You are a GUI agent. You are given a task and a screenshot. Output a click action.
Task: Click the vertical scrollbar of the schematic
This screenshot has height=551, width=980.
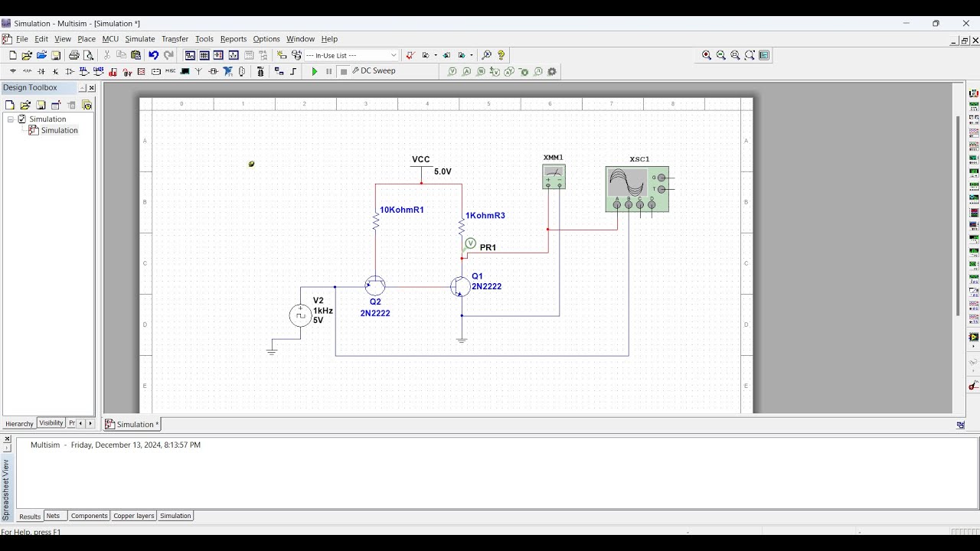coord(957,216)
